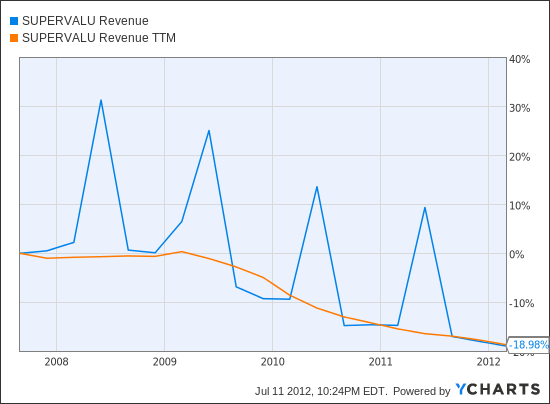The height and width of the screenshot is (404, 550).
Task: Click the blue line's 2008 revenue peak
Action: point(101,101)
